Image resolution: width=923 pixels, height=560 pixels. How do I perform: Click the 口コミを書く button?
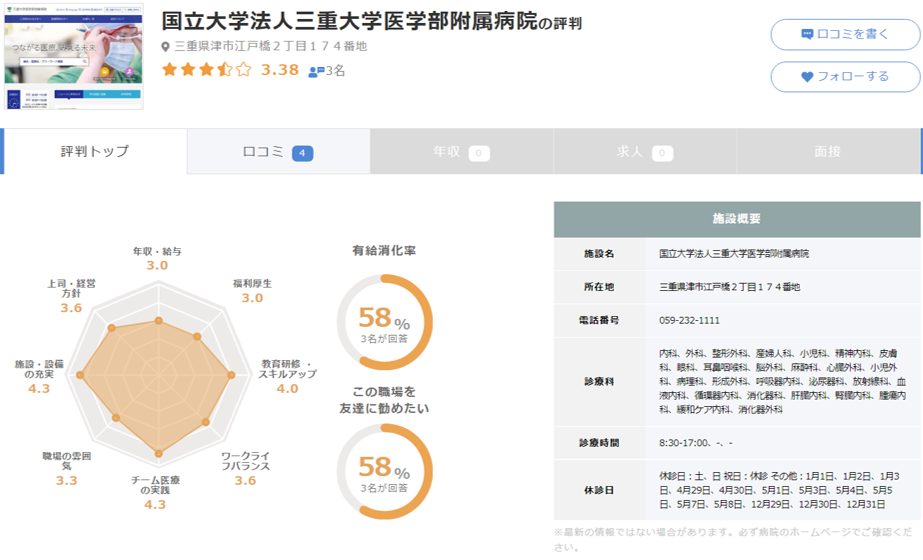click(x=845, y=34)
